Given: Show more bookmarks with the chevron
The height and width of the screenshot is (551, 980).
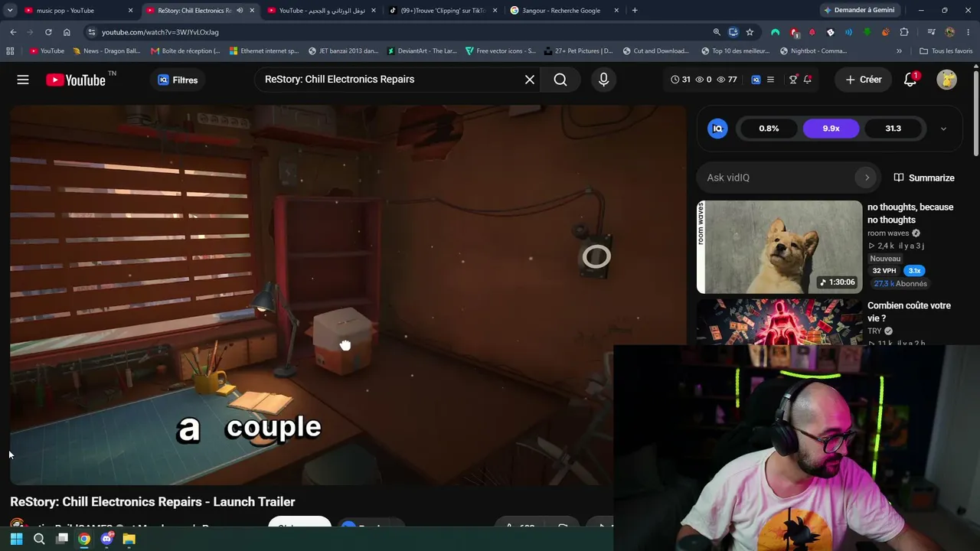Looking at the screenshot, I should point(899,51).
